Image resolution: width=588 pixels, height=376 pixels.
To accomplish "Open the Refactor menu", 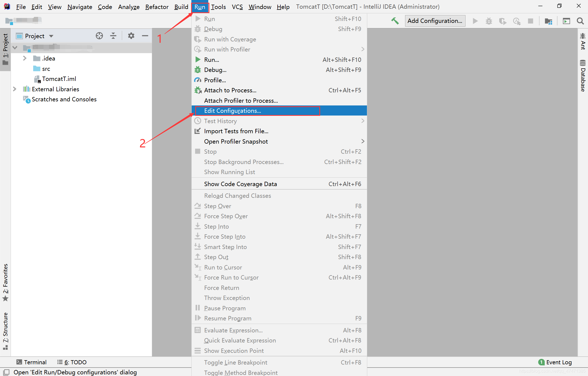I will tap(157, 7).
